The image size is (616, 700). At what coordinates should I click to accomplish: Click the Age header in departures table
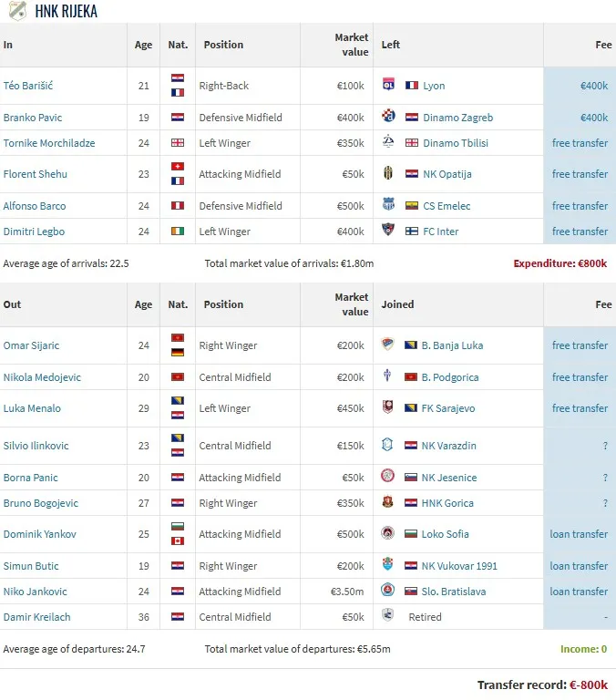143,304
